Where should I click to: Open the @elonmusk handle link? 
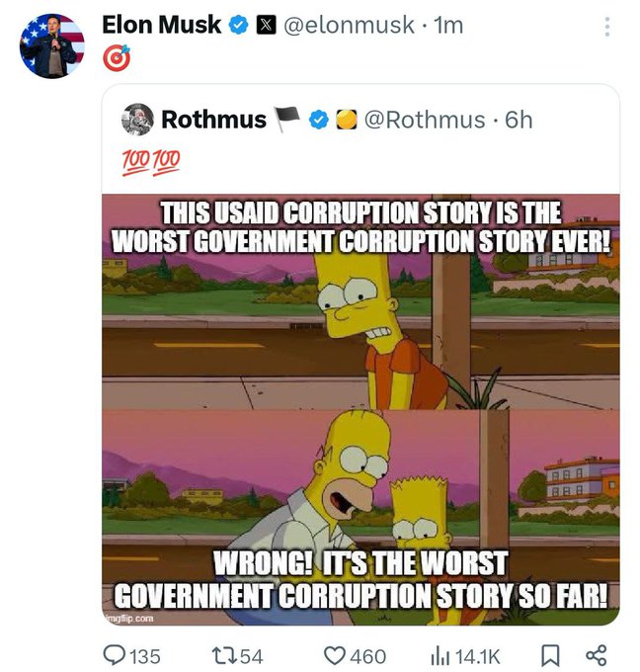coord(350,26)
